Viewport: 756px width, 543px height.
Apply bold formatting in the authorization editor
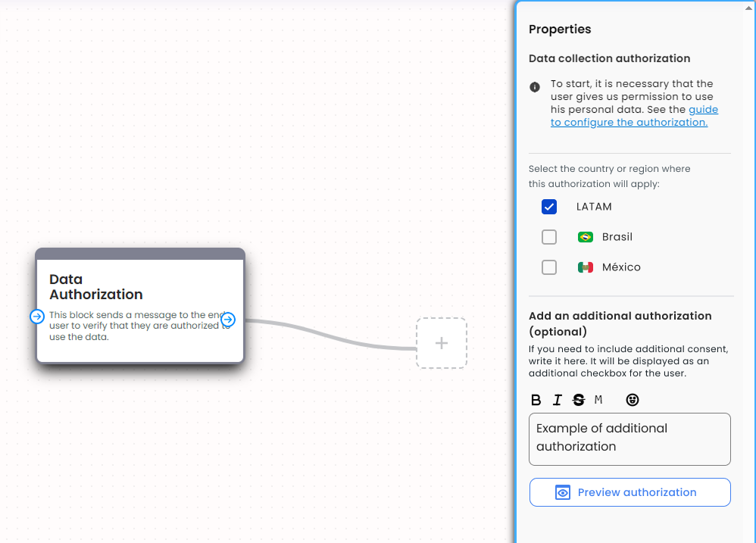pyautogui.click(x=536, y=400)
